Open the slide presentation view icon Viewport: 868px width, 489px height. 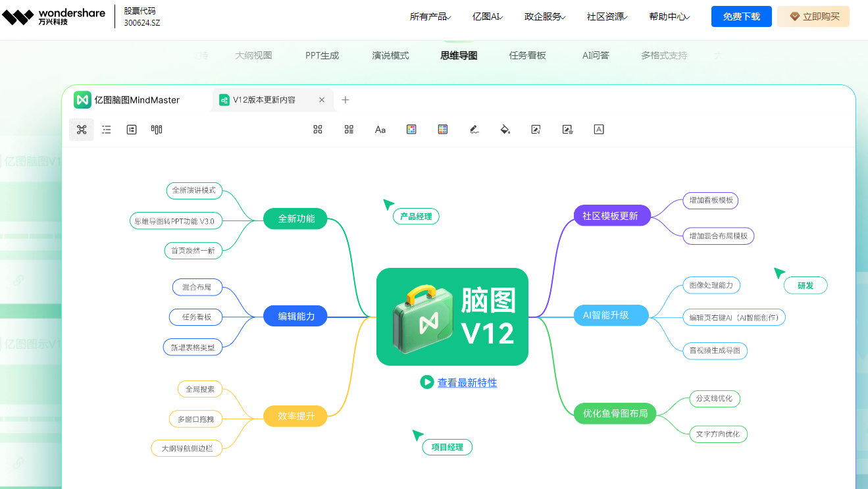coord(132,130)
